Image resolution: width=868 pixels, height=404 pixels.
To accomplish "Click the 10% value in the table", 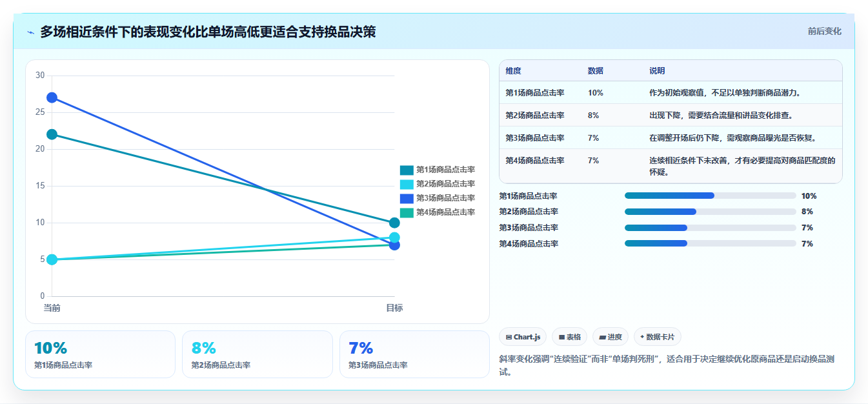I will [x=595, y=92].
